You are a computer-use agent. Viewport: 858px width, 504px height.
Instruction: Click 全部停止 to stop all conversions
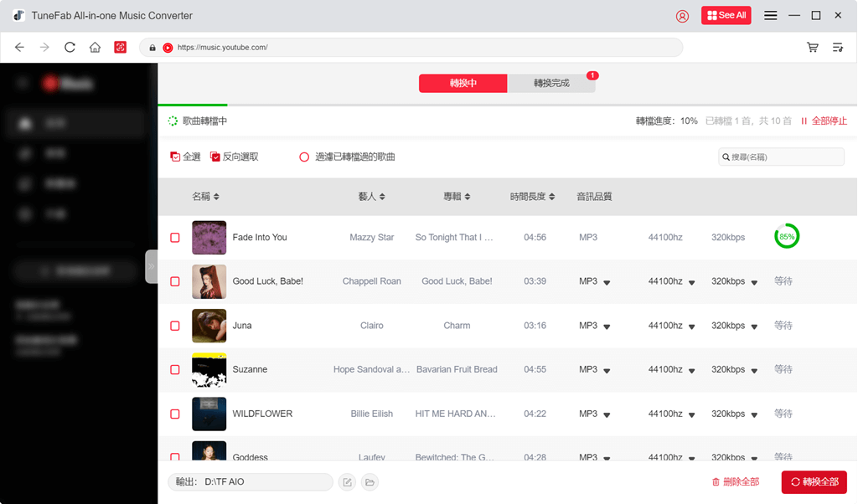tap(824, 121)
